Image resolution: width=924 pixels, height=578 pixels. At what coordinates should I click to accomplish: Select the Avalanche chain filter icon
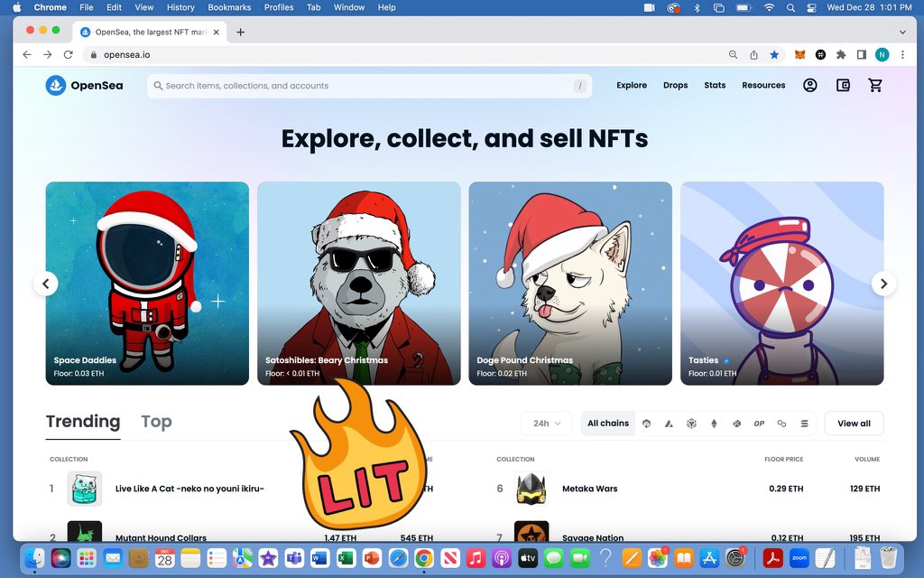click(x=670, y=423)
